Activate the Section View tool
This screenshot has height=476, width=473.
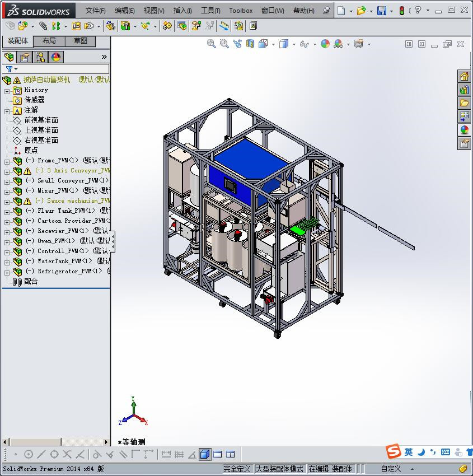click(x=250, y=44)
